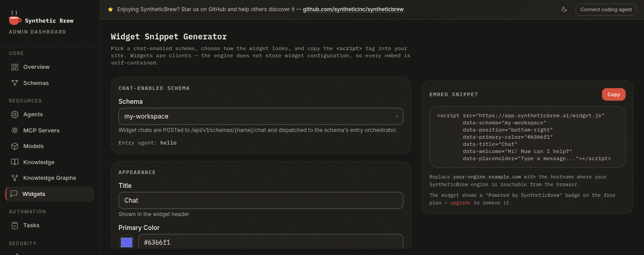Click the Models cube icon
This screenshot has height=255, width=644.
[x=15, y=146]
